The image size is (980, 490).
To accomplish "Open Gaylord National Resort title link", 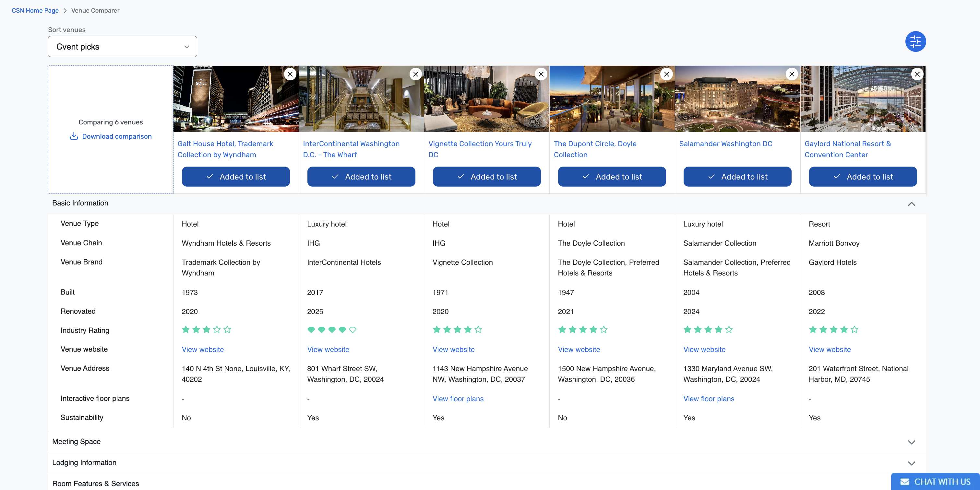I will click(848, 149).
